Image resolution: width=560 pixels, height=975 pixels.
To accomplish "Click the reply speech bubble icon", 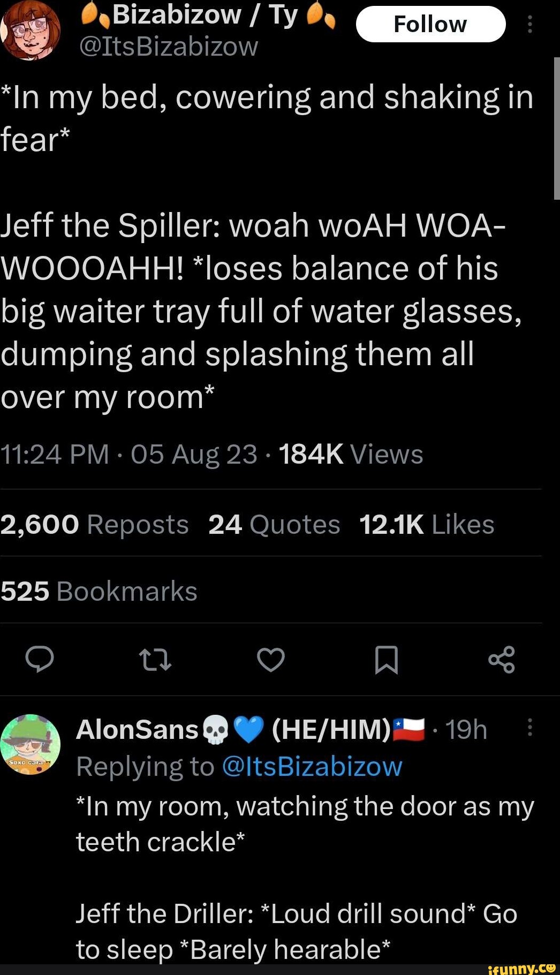I will (x=40, y=659).
